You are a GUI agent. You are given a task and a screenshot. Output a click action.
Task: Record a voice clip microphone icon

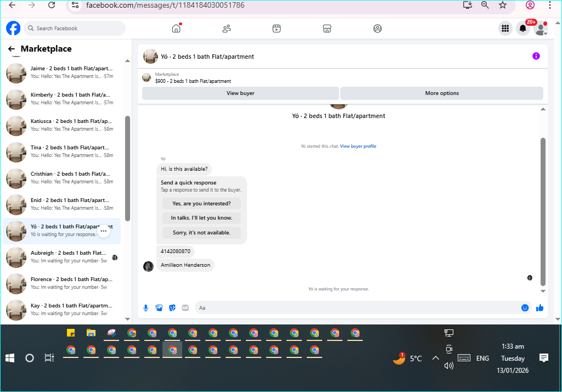click(146, 307)
